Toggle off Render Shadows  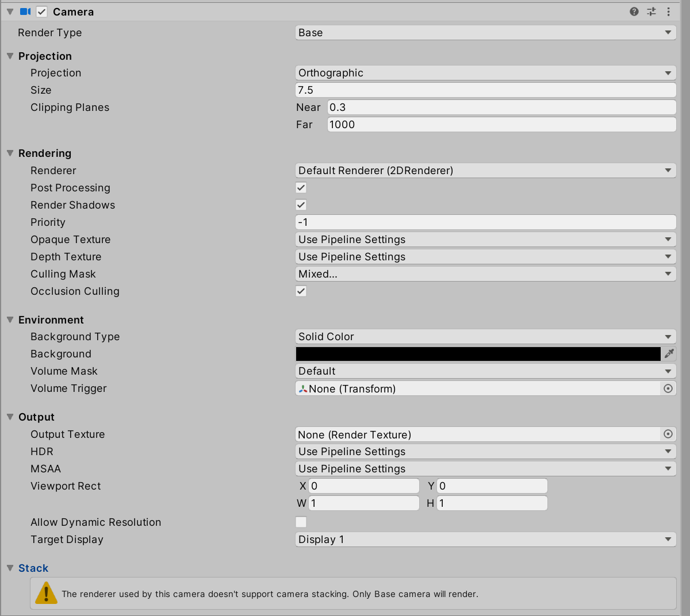[x=301, y=205]
